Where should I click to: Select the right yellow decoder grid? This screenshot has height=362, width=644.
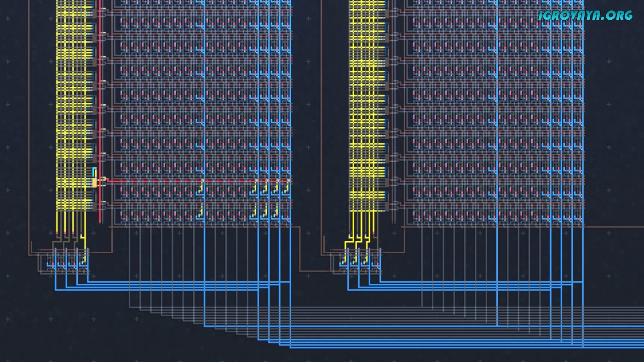(367, 106)
